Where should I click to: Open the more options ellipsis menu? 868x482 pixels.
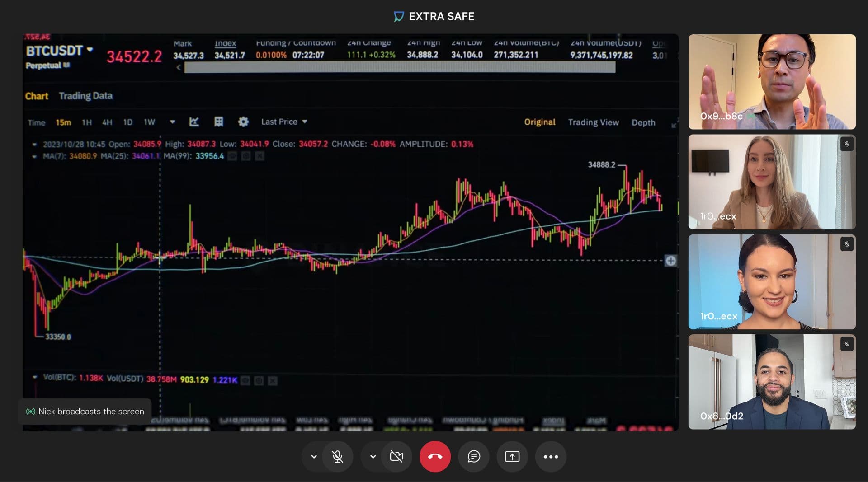(550, 457)
